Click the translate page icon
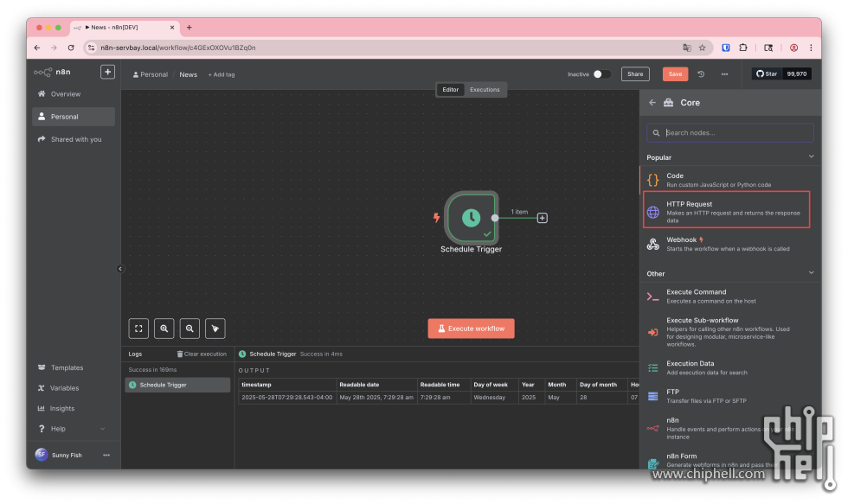This screenshot has width=848, height=504. tap(687, 48)
